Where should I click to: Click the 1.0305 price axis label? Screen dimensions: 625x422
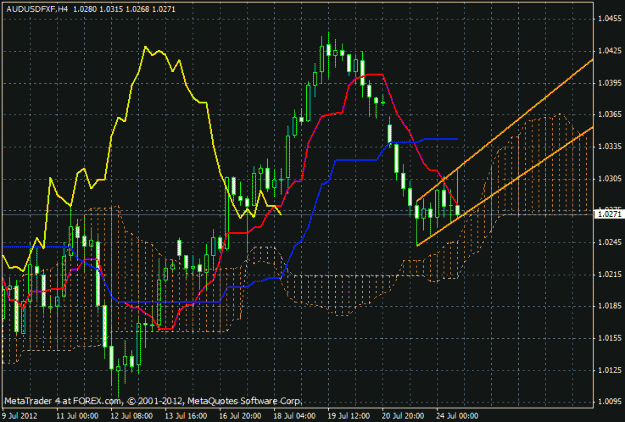(x=610, y=179)
